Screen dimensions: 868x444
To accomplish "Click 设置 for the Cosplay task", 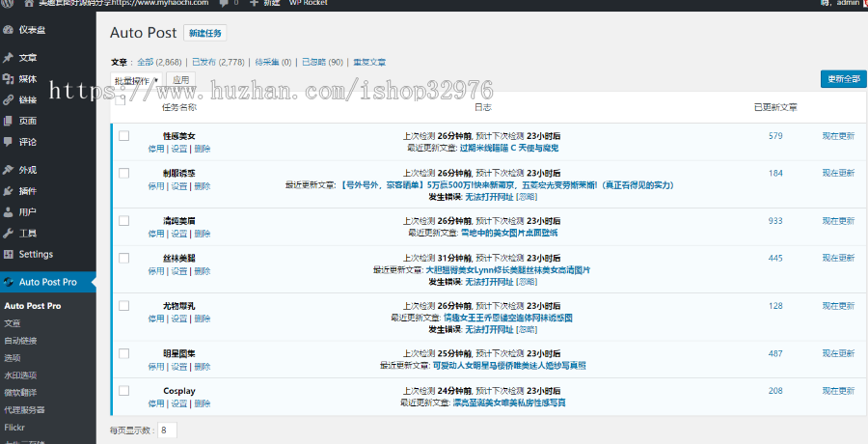I will pyautogui.click(x=178, y=403).
